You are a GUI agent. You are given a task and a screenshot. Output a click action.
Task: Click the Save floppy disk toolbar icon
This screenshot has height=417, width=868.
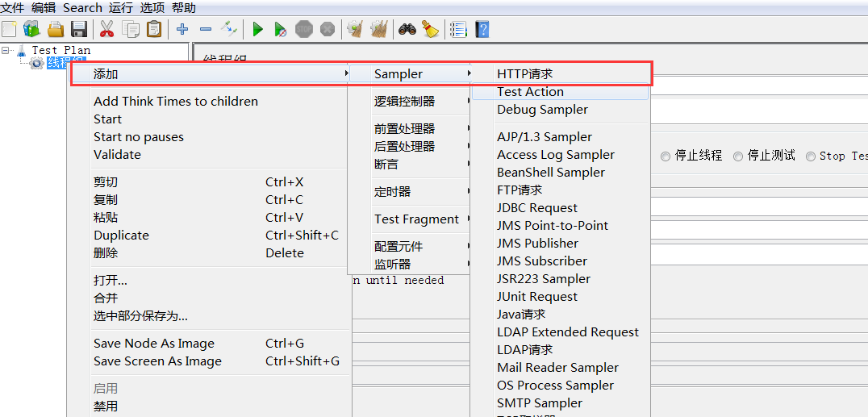pyautogui.click(x=79, y=30)
